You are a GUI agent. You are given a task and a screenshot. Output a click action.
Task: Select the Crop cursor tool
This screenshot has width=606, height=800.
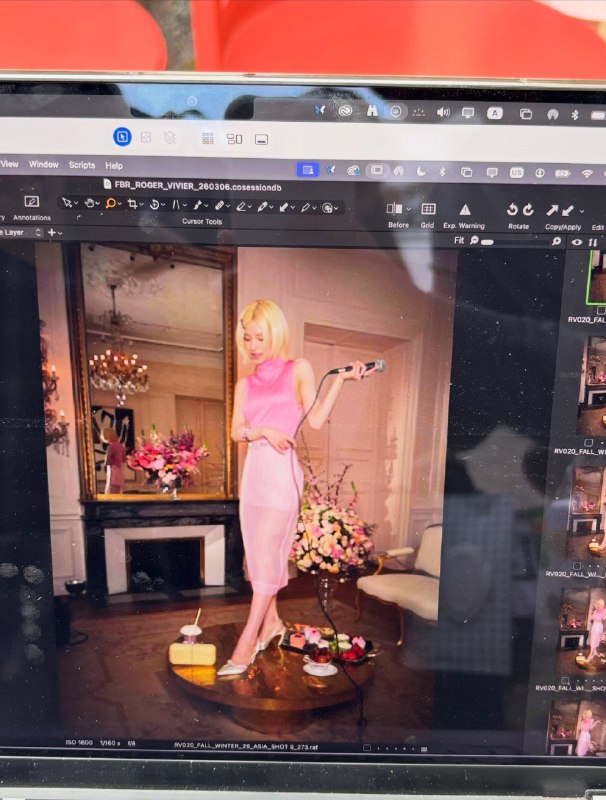coord(133,204)
